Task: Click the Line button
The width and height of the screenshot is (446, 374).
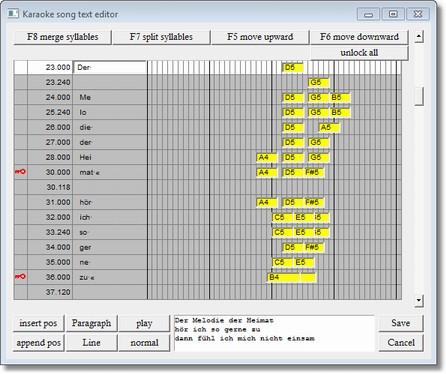Action: (x=92, y=343)
